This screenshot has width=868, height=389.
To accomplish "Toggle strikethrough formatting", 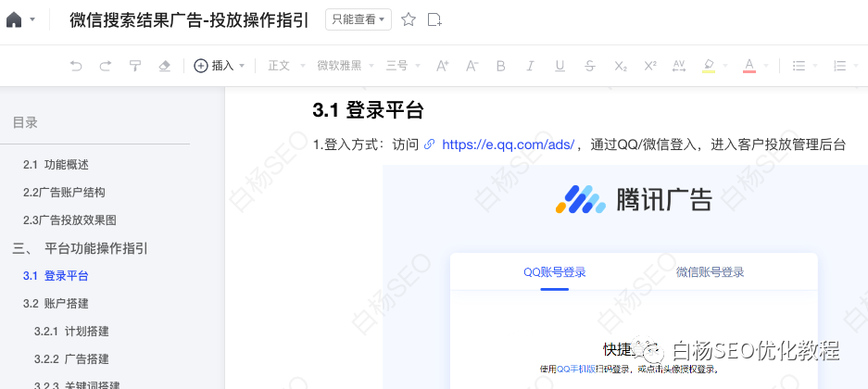I will (x=589, y=66).
